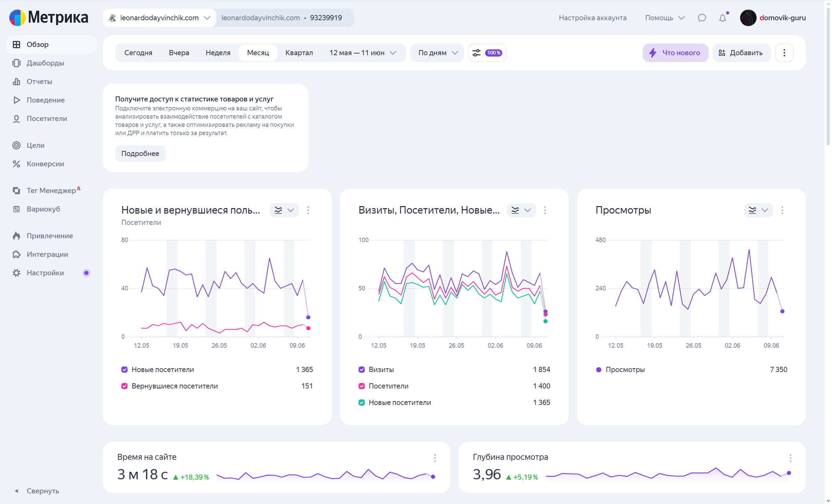Open the notifications bell icon
Viewport: 832px width, 504px height.
click(722, 18)
